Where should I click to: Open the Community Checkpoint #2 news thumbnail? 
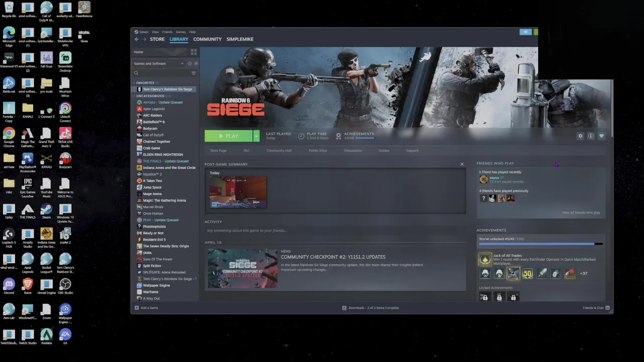[243, 268]
